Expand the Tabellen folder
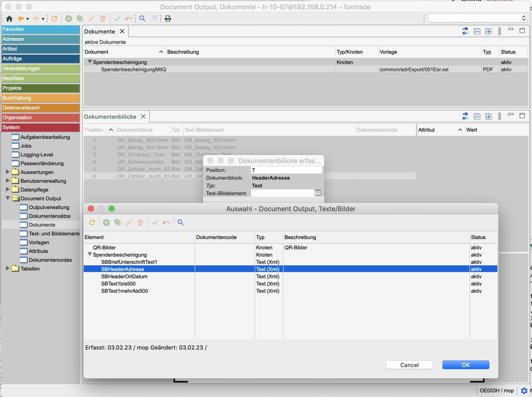 [x=8, y=268]
